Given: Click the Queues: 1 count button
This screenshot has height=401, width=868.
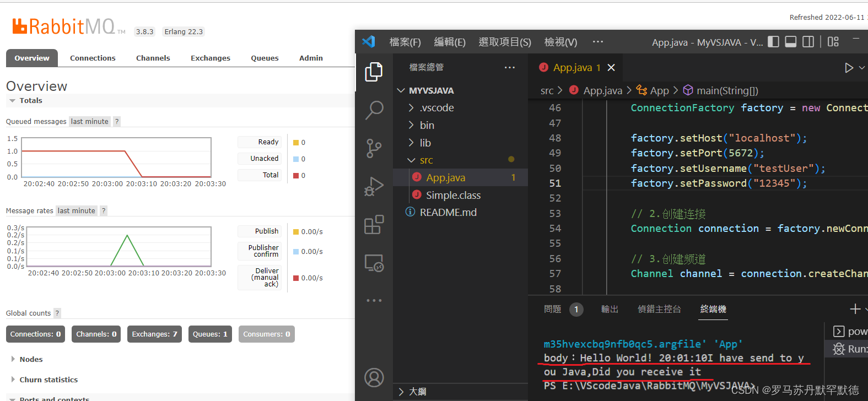Looking at the screenshot, I should tap(210, 334).
